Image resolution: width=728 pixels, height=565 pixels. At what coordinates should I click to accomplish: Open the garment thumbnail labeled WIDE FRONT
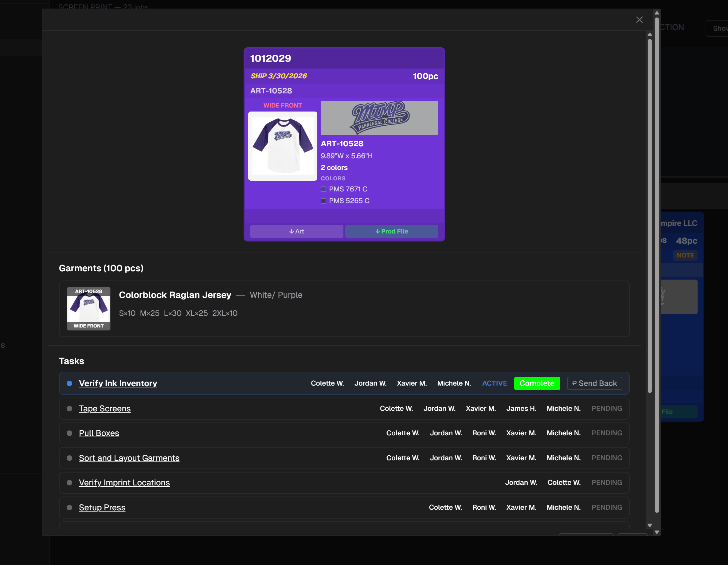click(x=88, y=309)
